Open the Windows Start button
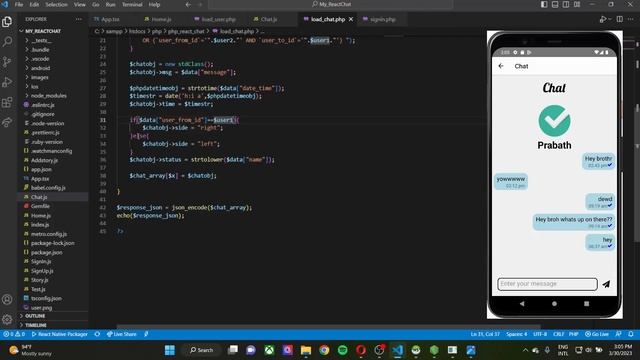The image size is (640, 360). [170, 350]
